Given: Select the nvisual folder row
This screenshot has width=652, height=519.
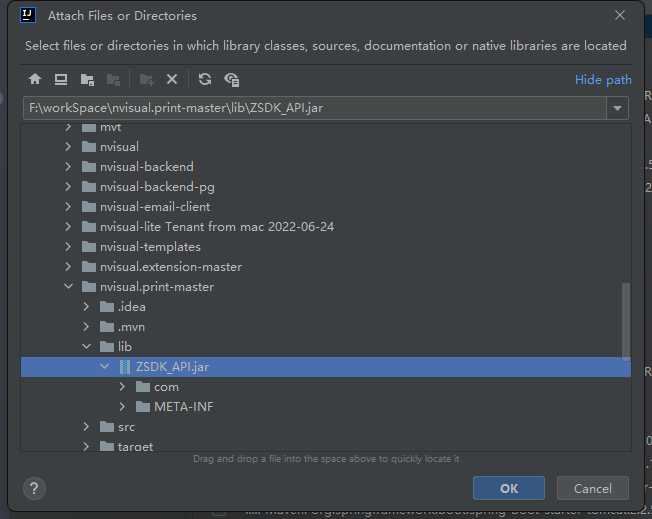Looking at the screenshot, I should [x=326, y=147].
